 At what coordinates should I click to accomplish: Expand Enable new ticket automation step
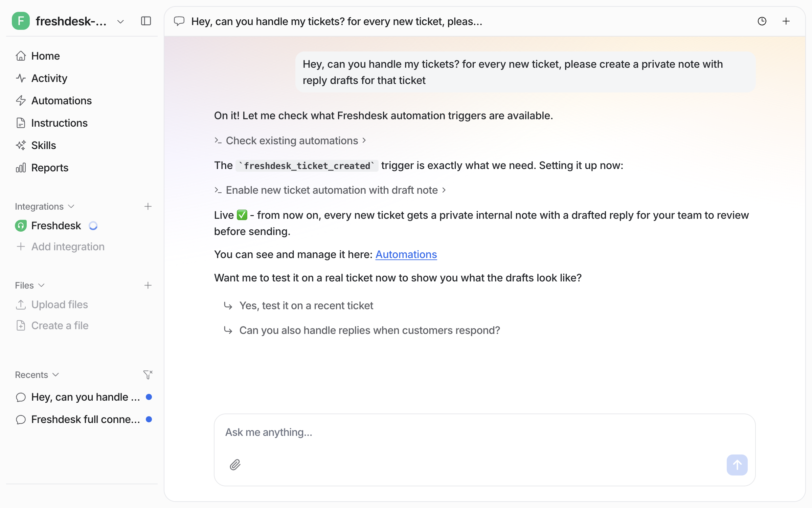pyautogui.click(x=330, y=190)
